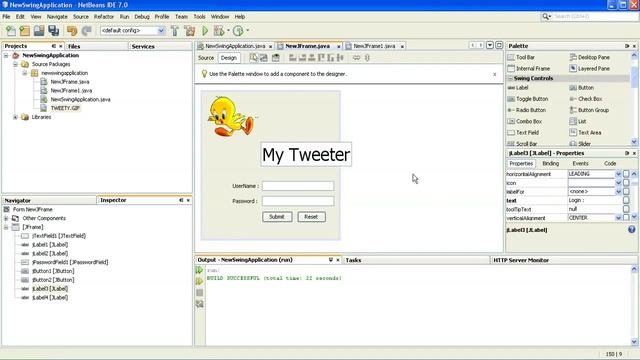Screen dimensions: 640x360
Task: Open horizontalAlignment value dropdown
Action: (618, 174)
